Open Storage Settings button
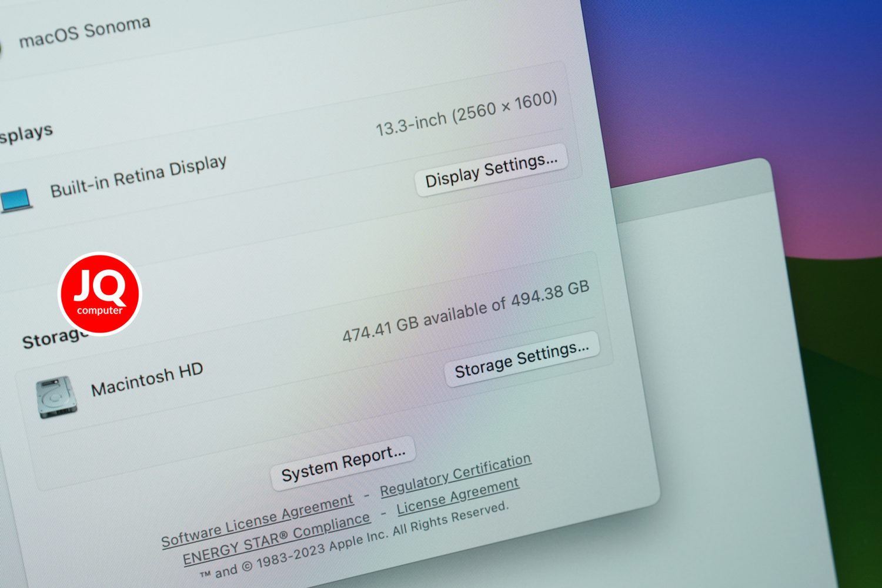This screenshot has width=882, height=588. coord(522,359)
